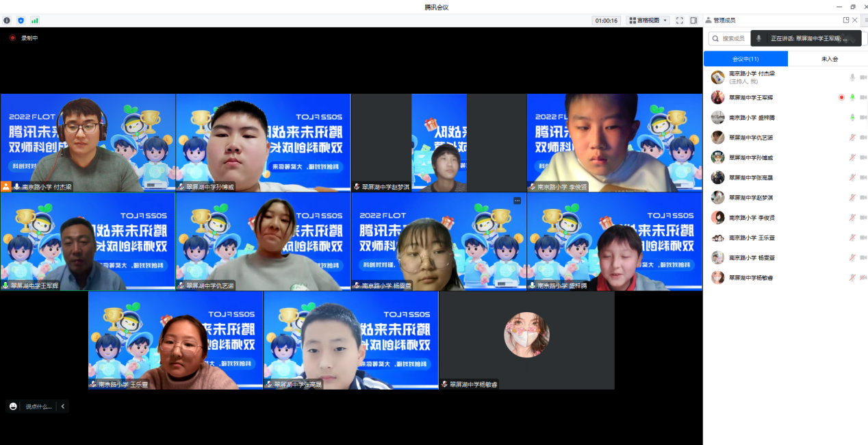Unmute 杨敏睿 via microphone icon
868x445 pixels.
[852, 277]
